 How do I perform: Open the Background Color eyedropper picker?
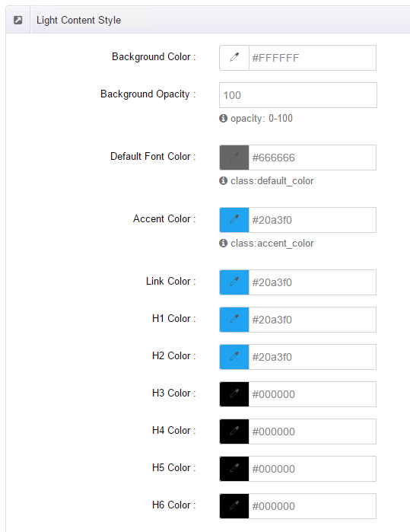coord(234,58)
